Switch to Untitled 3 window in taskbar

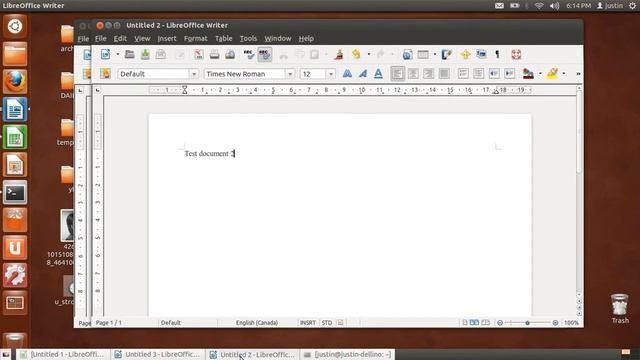pyautogui.click(x=158, y=354)
